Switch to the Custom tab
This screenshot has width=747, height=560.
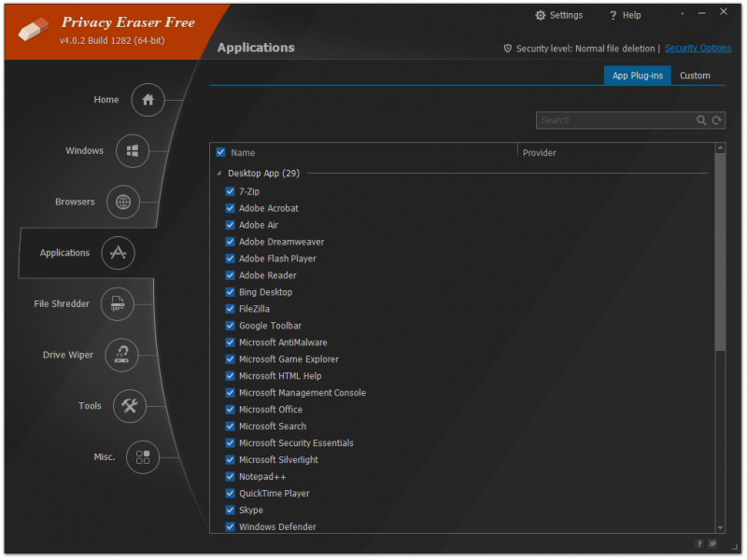(695, 76)
